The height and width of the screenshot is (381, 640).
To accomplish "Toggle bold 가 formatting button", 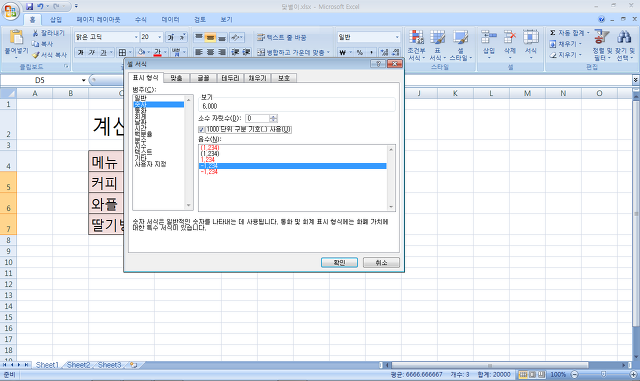I will 80,52.
